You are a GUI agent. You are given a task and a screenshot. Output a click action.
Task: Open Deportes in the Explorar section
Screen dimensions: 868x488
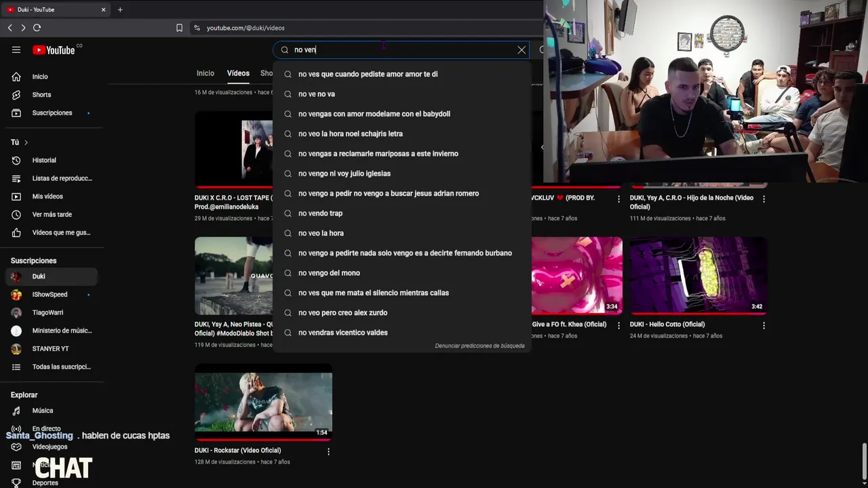52,483
